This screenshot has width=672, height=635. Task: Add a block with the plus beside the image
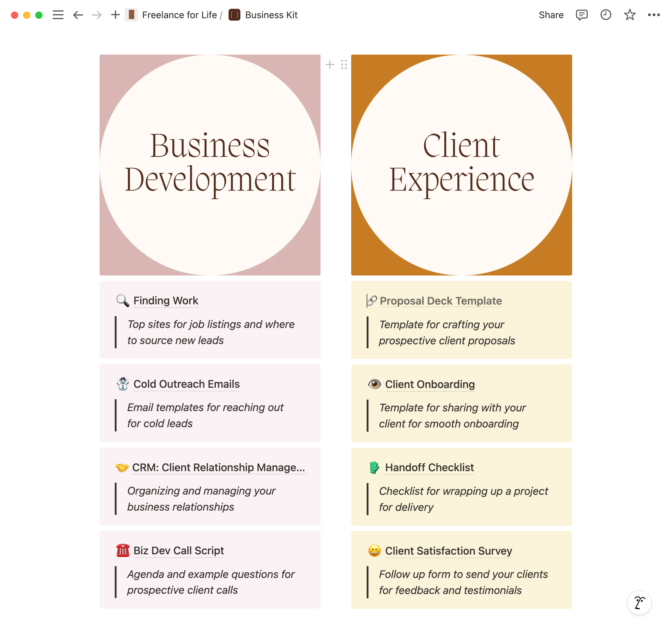click(x=330, y=64)
